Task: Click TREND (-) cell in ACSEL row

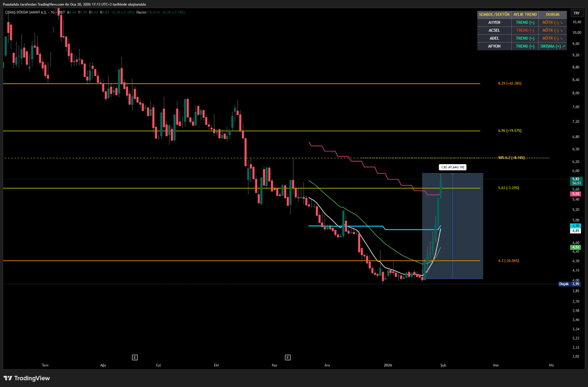Action: 524,30
